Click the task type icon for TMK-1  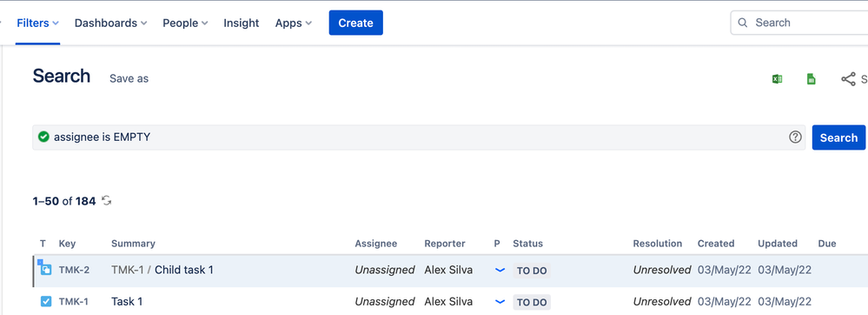pos(46,302)
